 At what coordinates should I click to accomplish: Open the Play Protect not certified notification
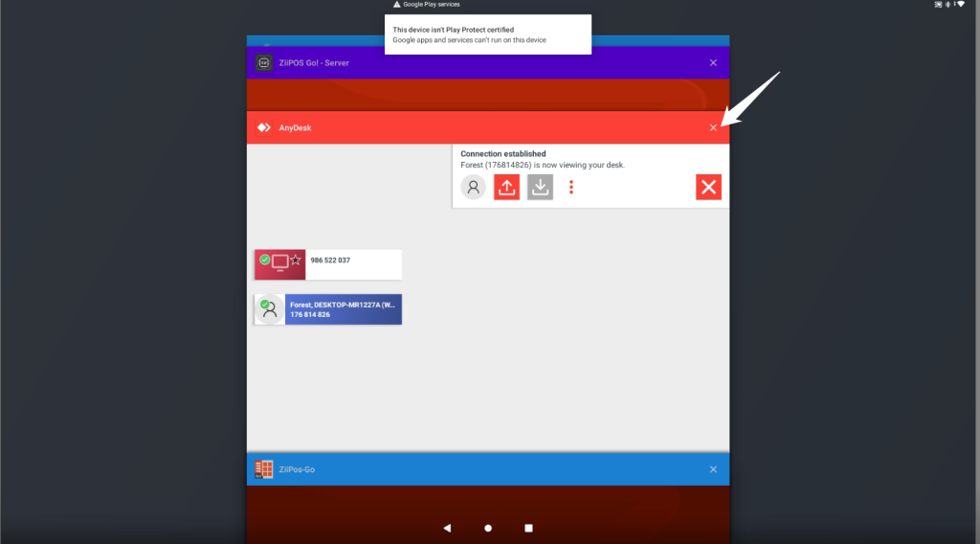pyautogui.click(x=487, y=34)
